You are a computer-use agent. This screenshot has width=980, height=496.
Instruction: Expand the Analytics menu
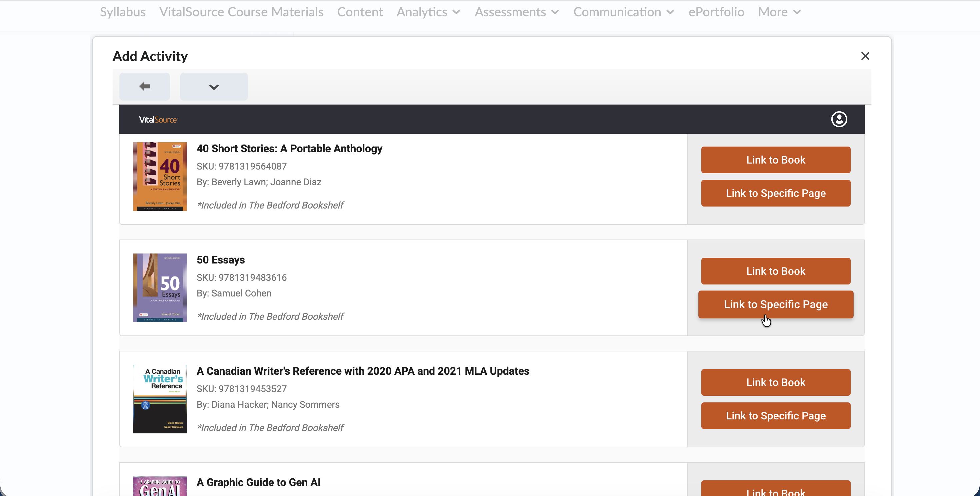click(x=429, y=12)
